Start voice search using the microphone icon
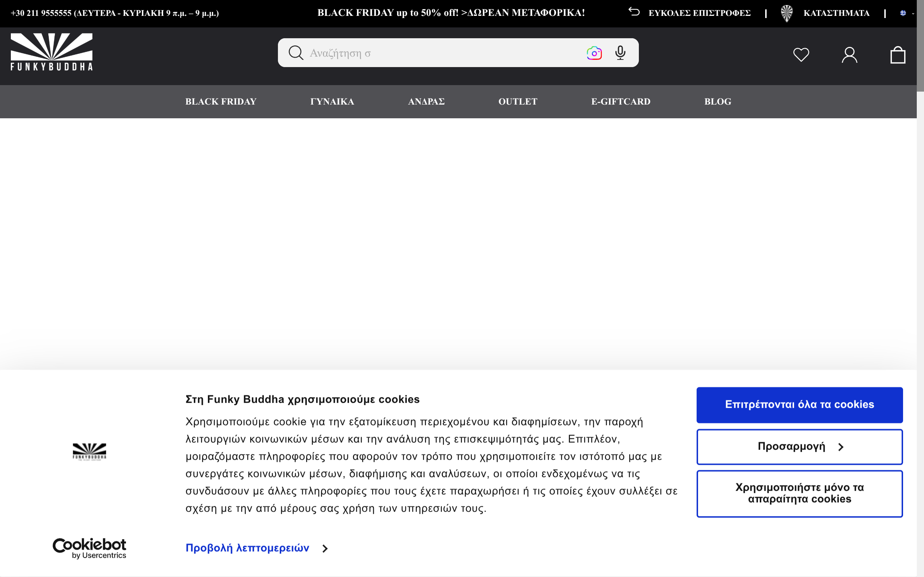The width and height of the screenshot is (924, 577). pos(620,53)
